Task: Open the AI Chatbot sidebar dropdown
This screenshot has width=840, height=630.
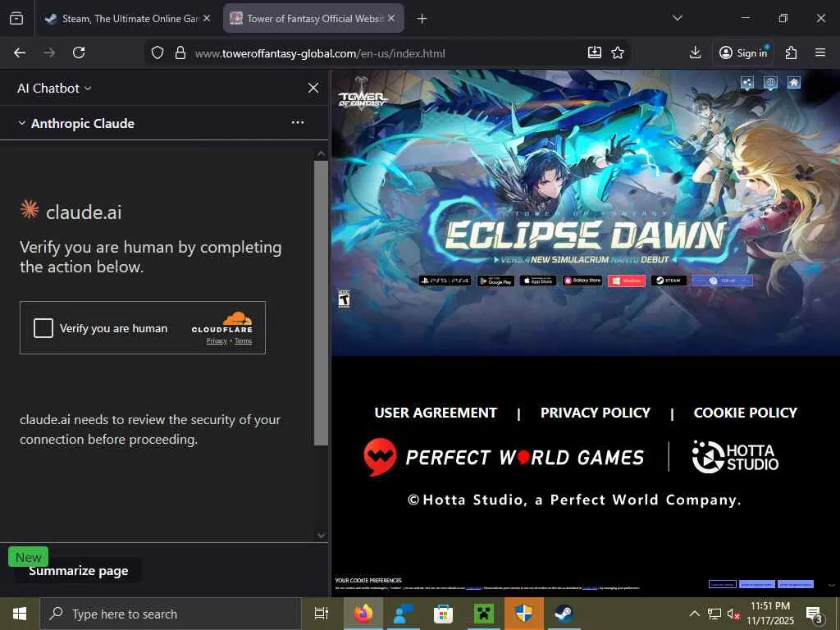Action: [x=54, y=89]
